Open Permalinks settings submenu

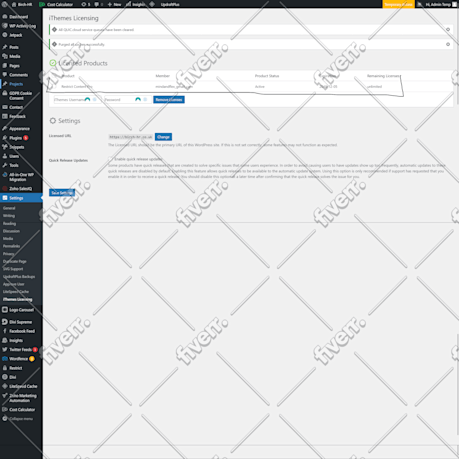[12, 246]
